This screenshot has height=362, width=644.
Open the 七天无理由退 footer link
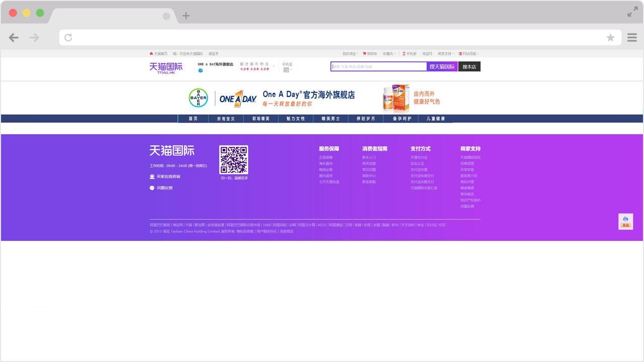pos(329,182)
